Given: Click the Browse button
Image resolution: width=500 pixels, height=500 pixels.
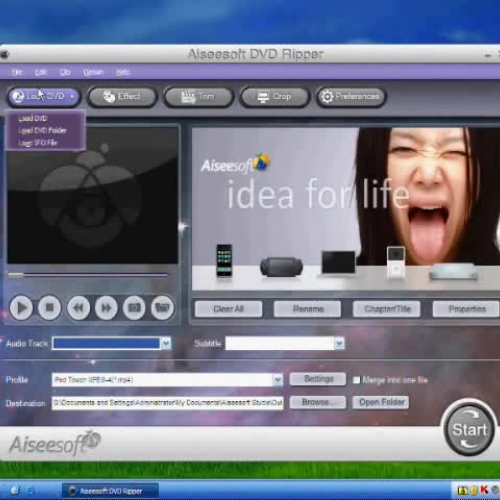Looking at the screenshot, I should pos(318,402).
